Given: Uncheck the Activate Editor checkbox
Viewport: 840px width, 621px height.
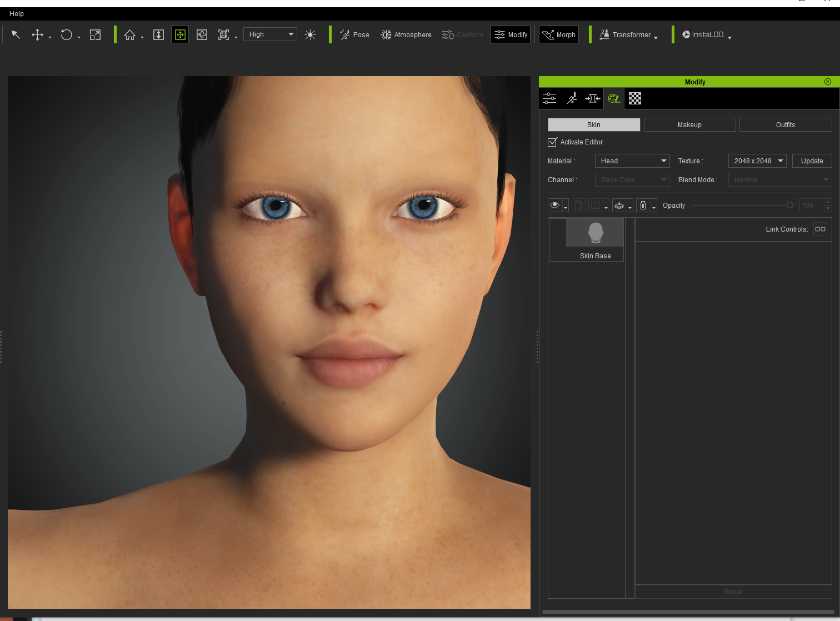Looking at the screenshot, I should click(552, 142).
